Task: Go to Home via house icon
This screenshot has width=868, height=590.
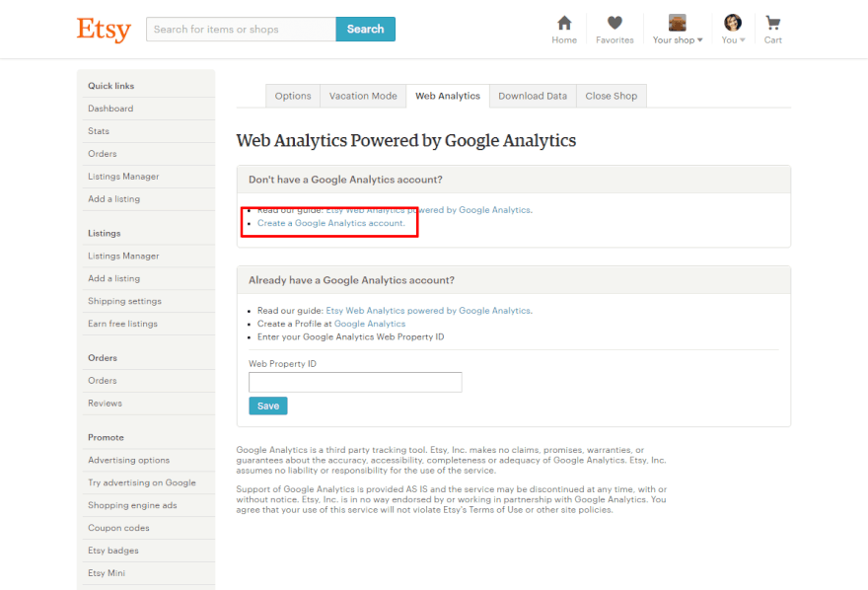Action: 564,24
